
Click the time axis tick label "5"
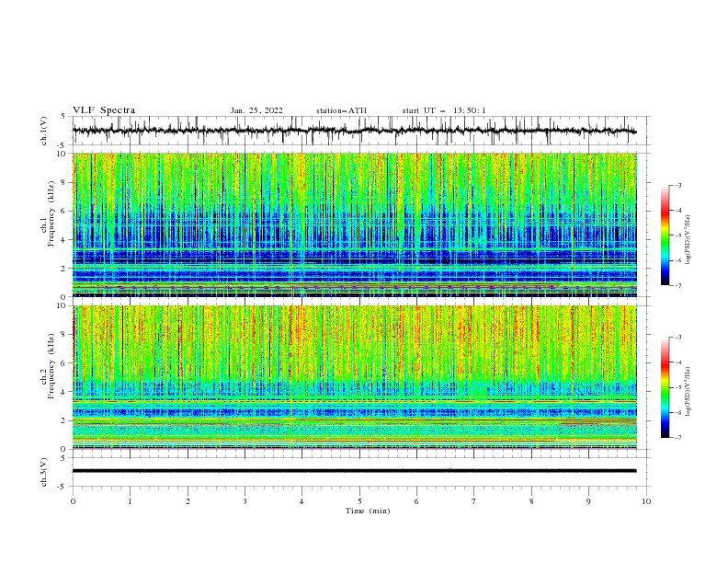click(359, 501)
